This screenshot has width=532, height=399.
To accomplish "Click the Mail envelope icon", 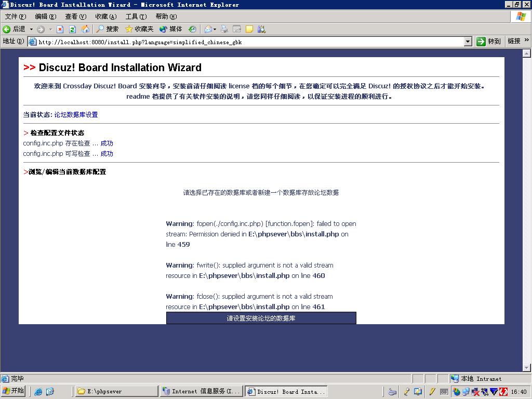I will [x=208, y=29].
